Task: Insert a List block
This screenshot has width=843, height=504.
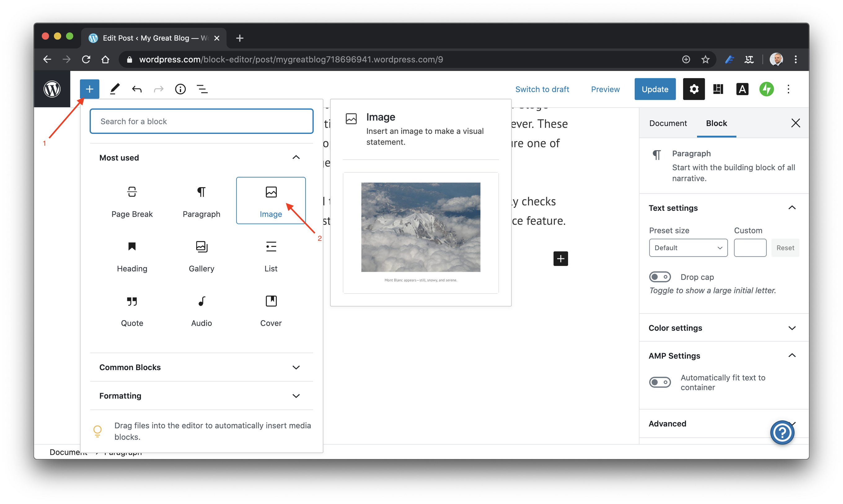Action: [271, 255]
